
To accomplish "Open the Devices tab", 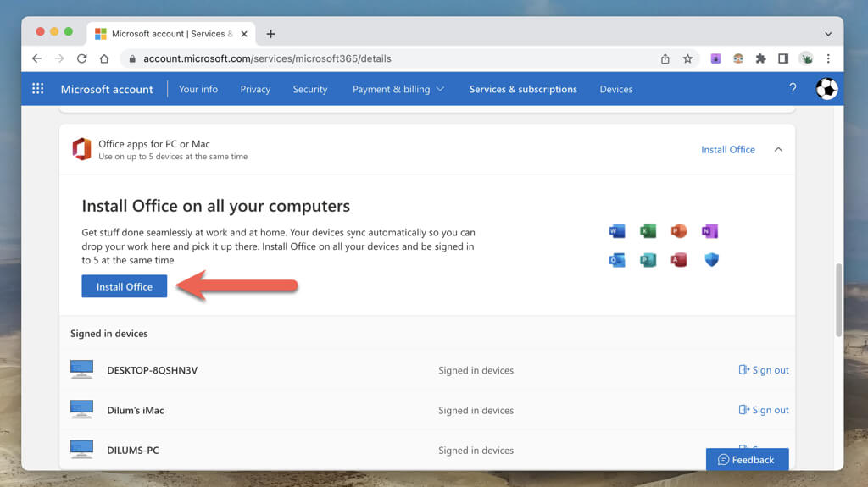I will 616,89.
